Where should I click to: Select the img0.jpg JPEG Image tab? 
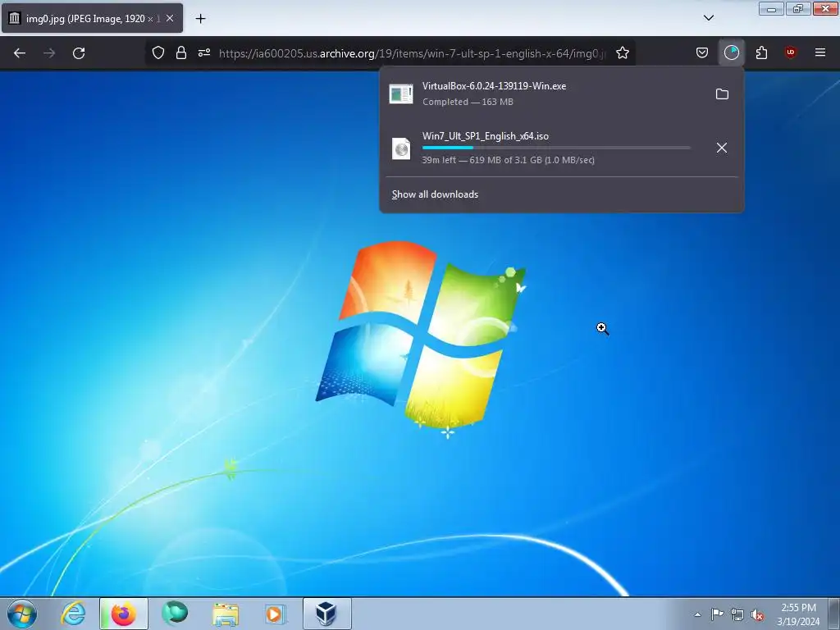92,18
